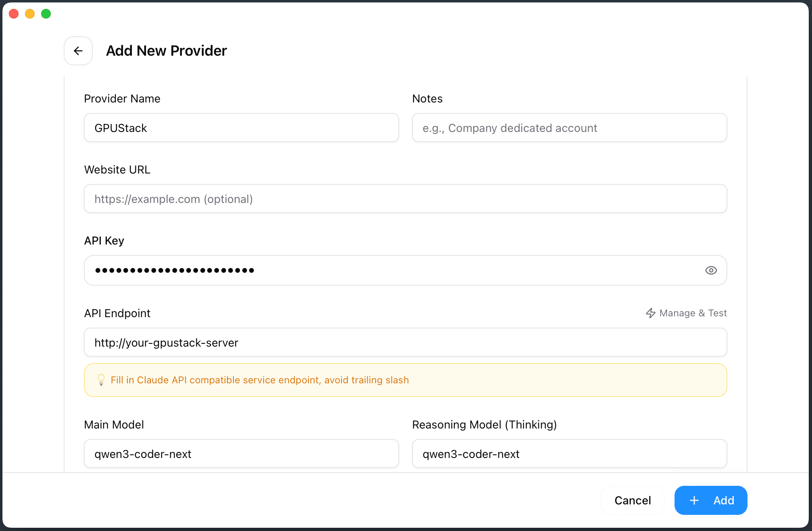The image size is (812, 531).
Task: Cancel adding the new provider
Action: coord(632,500)
